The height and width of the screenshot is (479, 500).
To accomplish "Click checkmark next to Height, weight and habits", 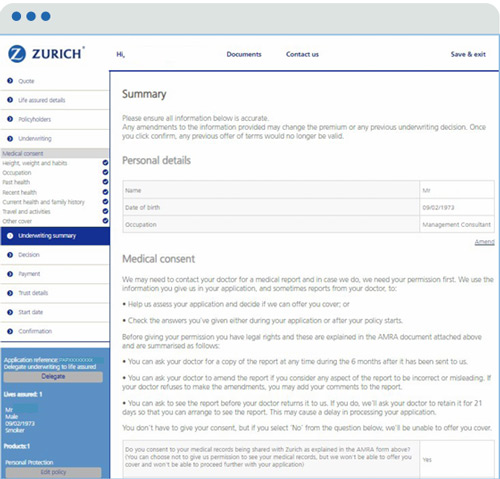I will (x=105, y=163).
